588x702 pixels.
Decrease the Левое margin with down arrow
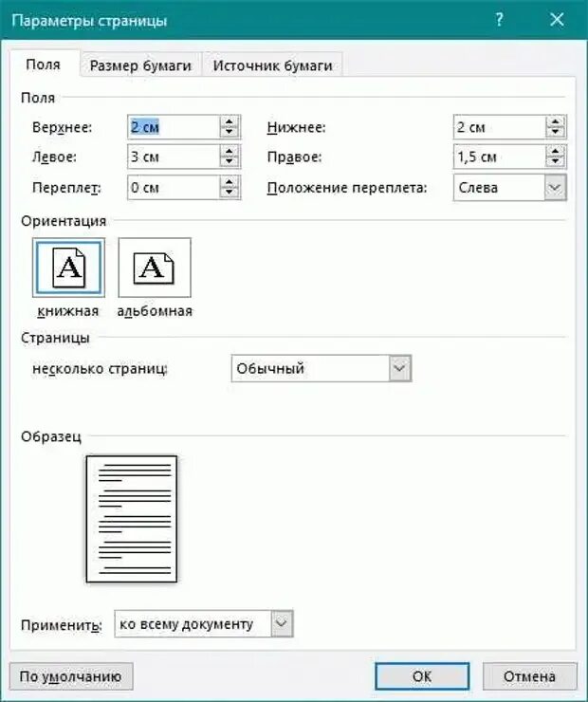(230, 162)
